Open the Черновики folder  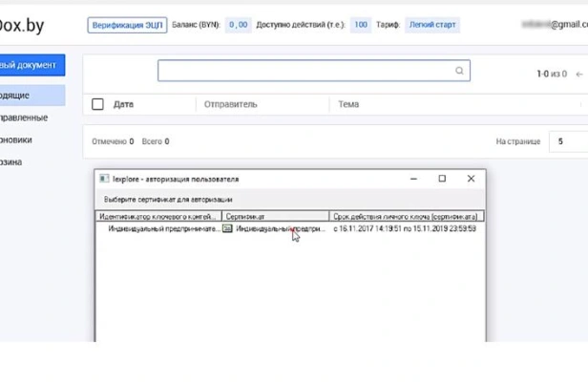(x=15, y=140)
